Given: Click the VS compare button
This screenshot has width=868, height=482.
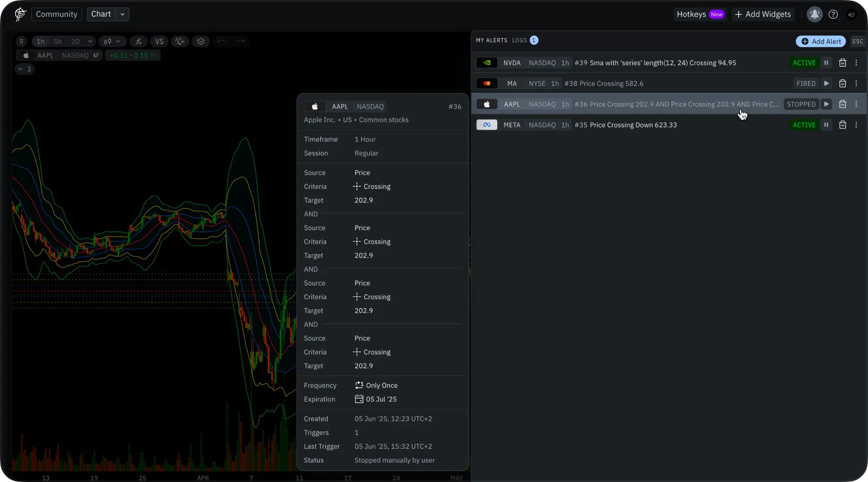Looking at the screenshot, I should [159, 41].
